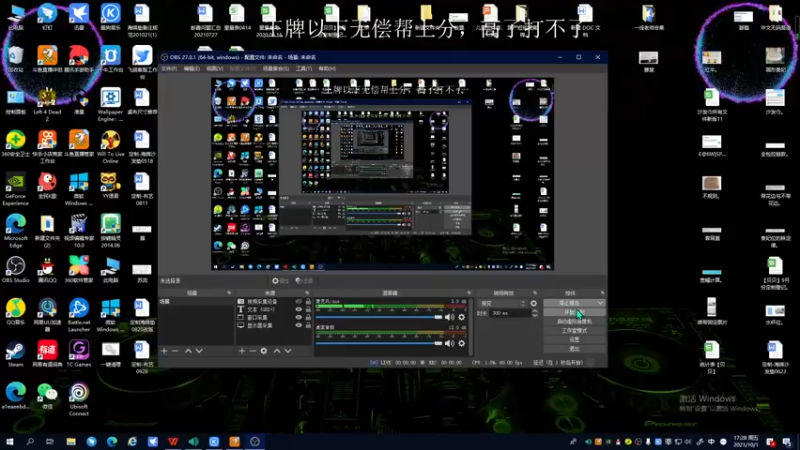The height and width of the screenshot is (450, 800).
Task: Click the transition duration stepper arrows
Action: click(x=535, y=313)
